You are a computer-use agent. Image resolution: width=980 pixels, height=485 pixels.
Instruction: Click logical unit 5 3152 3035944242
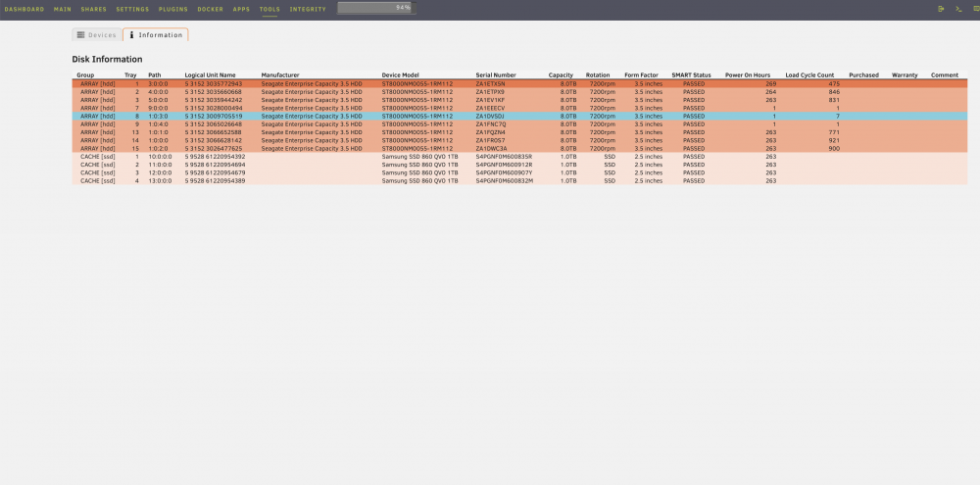click(213, 100)
